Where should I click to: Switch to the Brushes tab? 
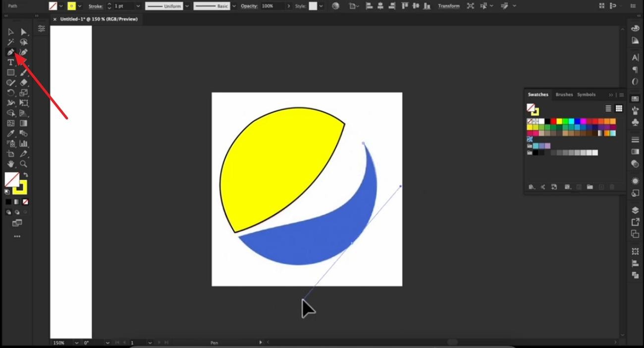pyautogui.click(x=564, y=95)
